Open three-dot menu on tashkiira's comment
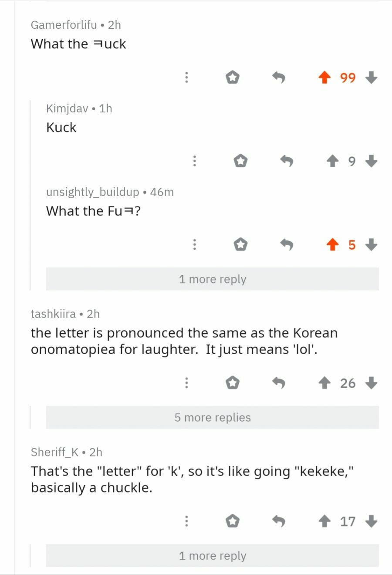392x575 pixels. (x=186, y=383)
